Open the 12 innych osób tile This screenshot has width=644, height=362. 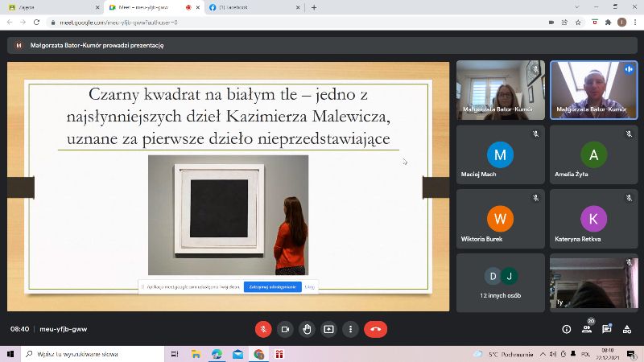pyautogui.click(x=500, y=283)
